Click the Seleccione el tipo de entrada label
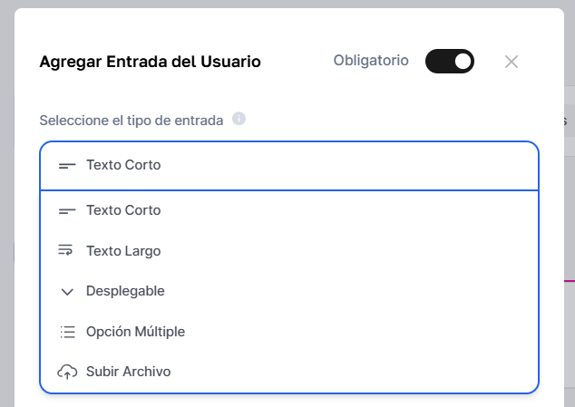The image size is (575, 407). click(131, 120)
